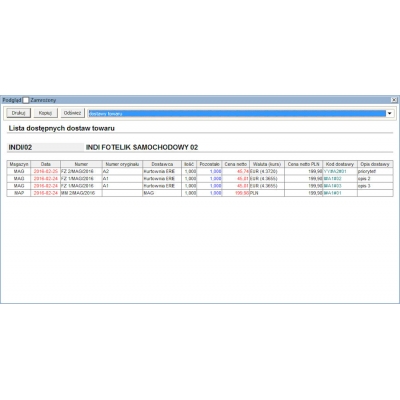This screenshot has width=400, height=400.
Task: Click the Dostawca column header
Action: tap(162, 164)
